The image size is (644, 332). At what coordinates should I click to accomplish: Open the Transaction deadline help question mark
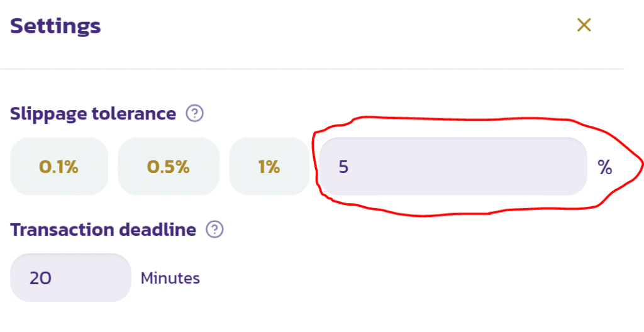pos(214,230)
